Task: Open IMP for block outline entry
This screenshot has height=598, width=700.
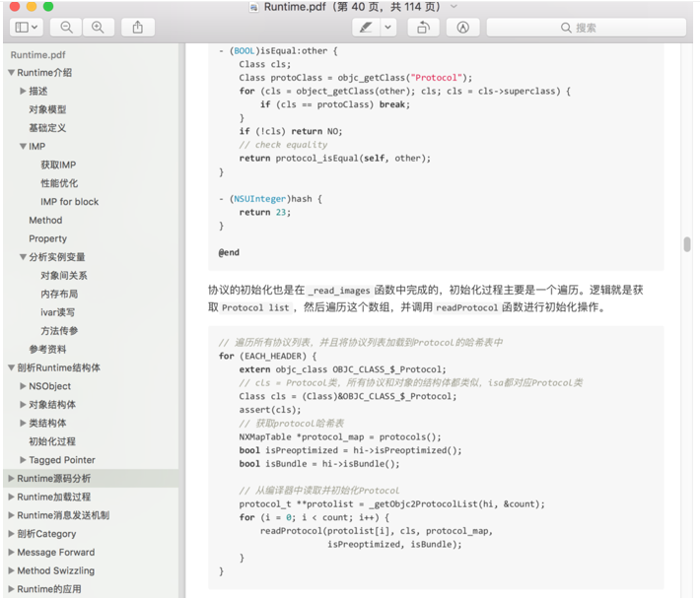Action: point(70,202)
